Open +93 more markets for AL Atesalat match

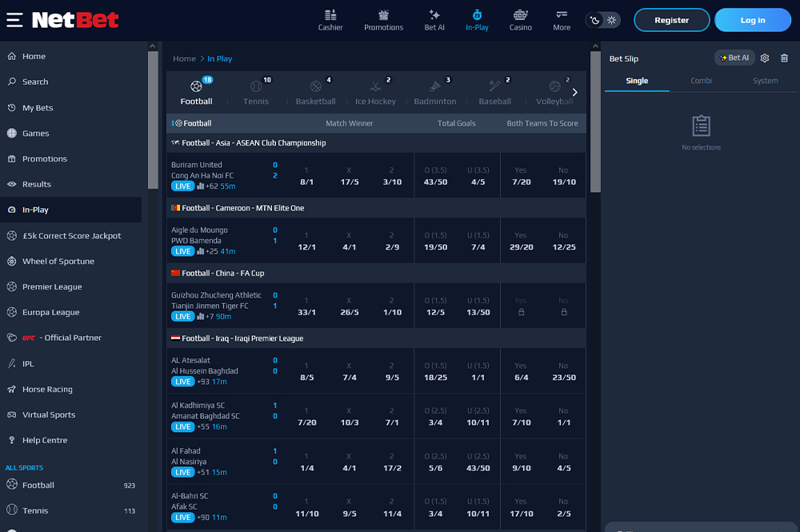pyautogui.click(x=203, y=382)
